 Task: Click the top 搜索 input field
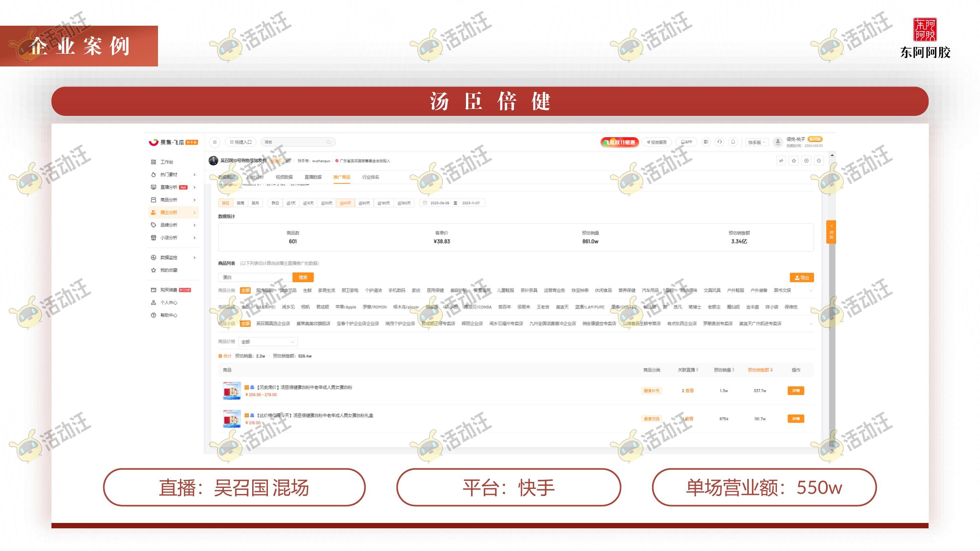click(298, 142)
